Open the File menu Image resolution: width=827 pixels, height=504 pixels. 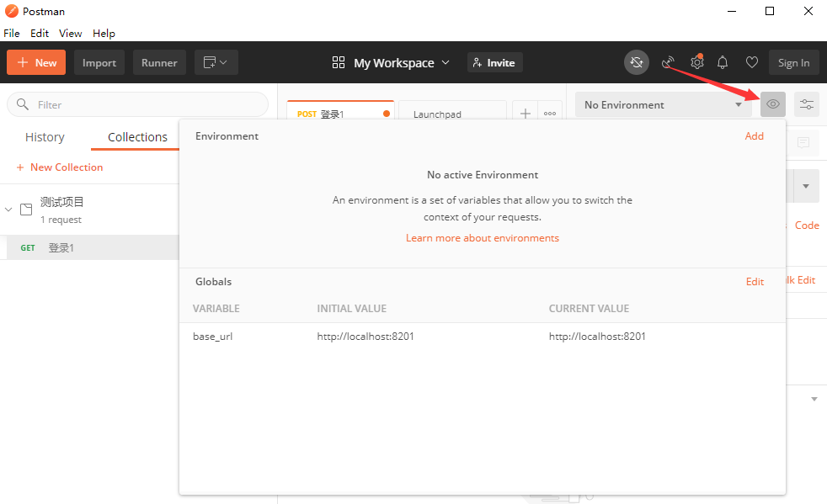12,33
